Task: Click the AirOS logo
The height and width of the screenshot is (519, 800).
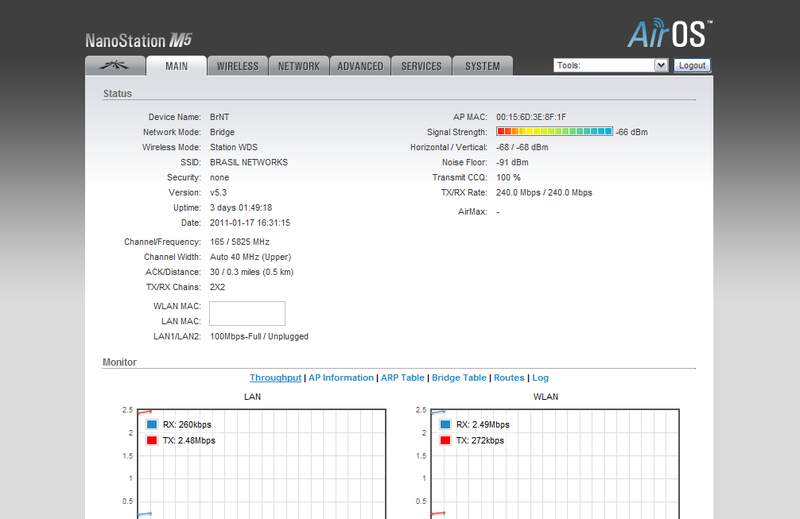Action: click(669, 34)
